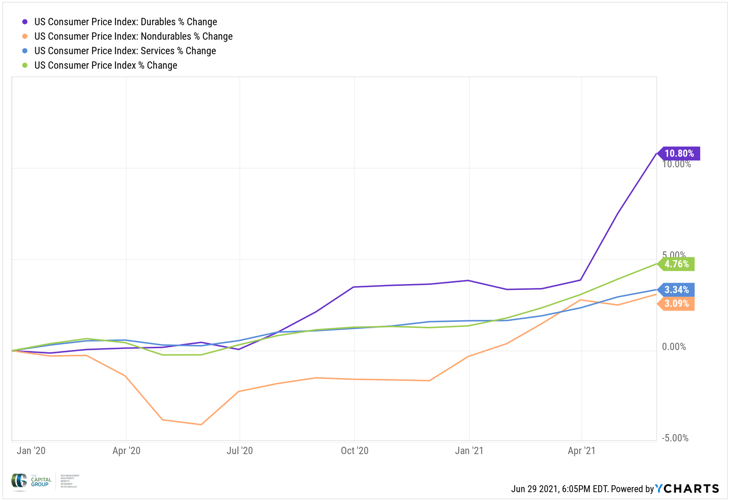Viewport: 731px width, 501px height.
Task: Click the 10.80% purple value tag
Action: 678,154
